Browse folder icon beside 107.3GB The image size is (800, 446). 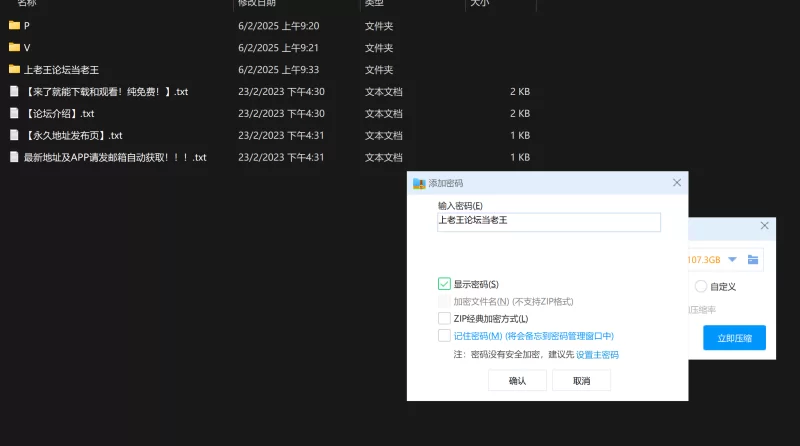pos(753,260)
